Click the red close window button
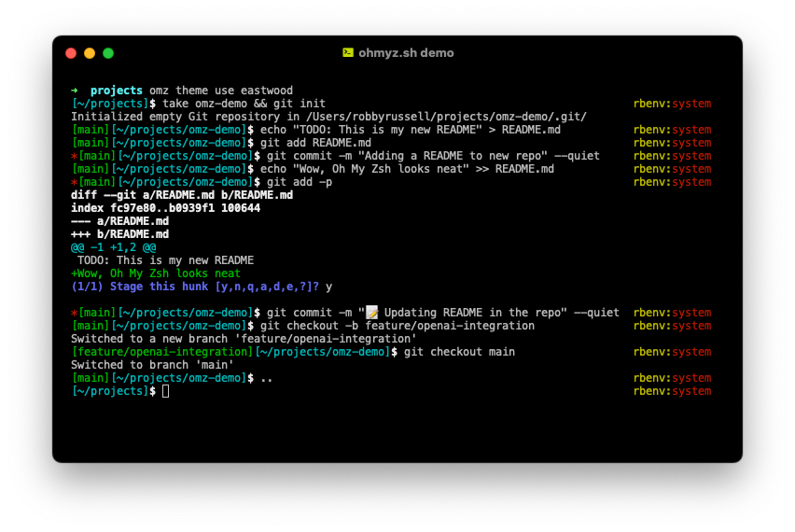 pyautogui.click(x=71, y=53)
